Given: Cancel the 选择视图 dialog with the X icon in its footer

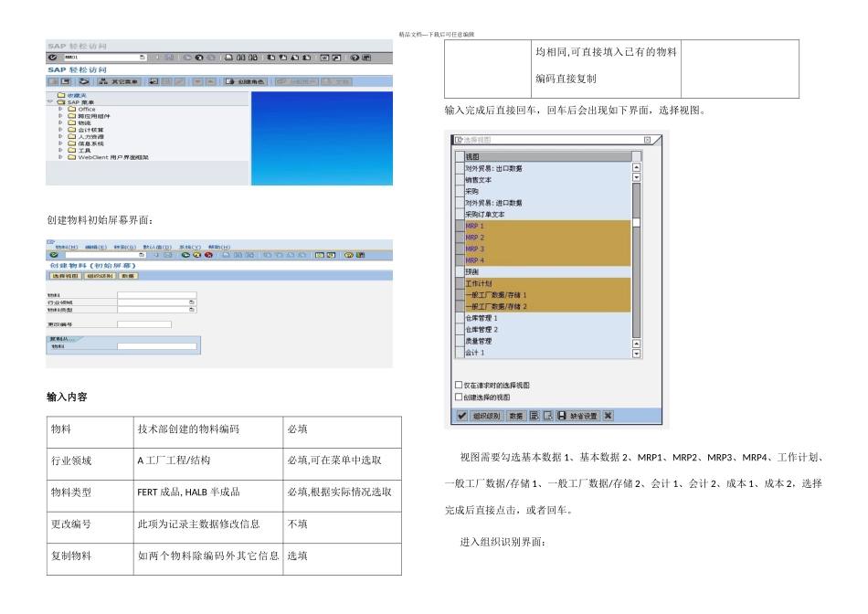Looking at the screenshot, I should point(608,416).
